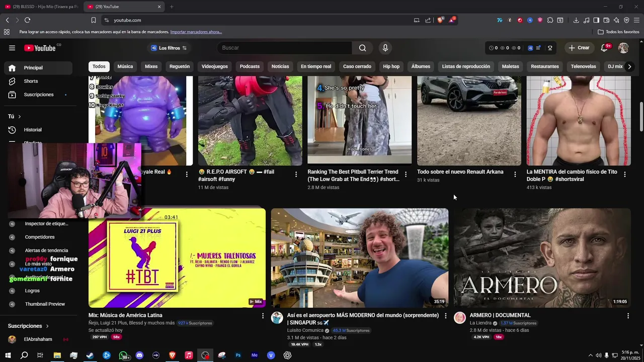Image resolution: width=644 pixels, height=362 pixels.
Task: Open browser downloads icon
Action: 576,20
